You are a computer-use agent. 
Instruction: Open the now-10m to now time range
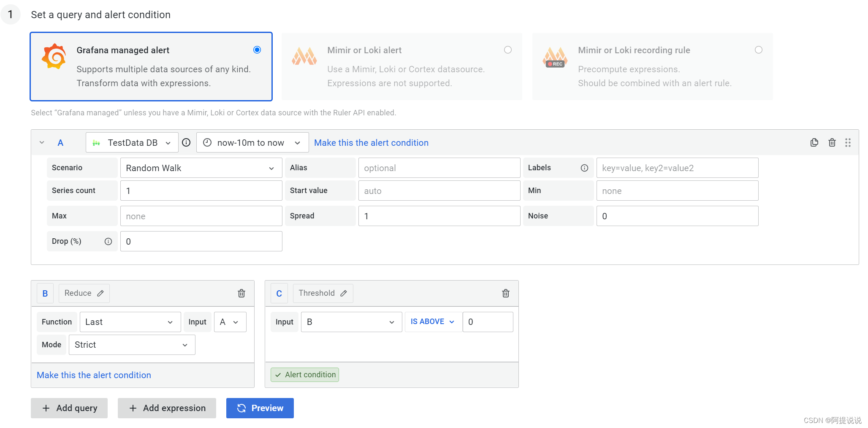click(252, 143)
